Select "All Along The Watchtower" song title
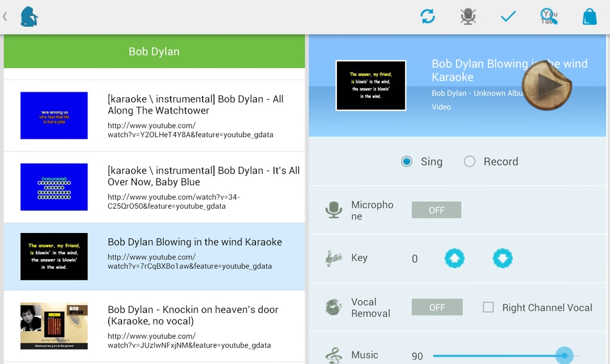This screenshot has width=610, height=364. tap(195, 104)
